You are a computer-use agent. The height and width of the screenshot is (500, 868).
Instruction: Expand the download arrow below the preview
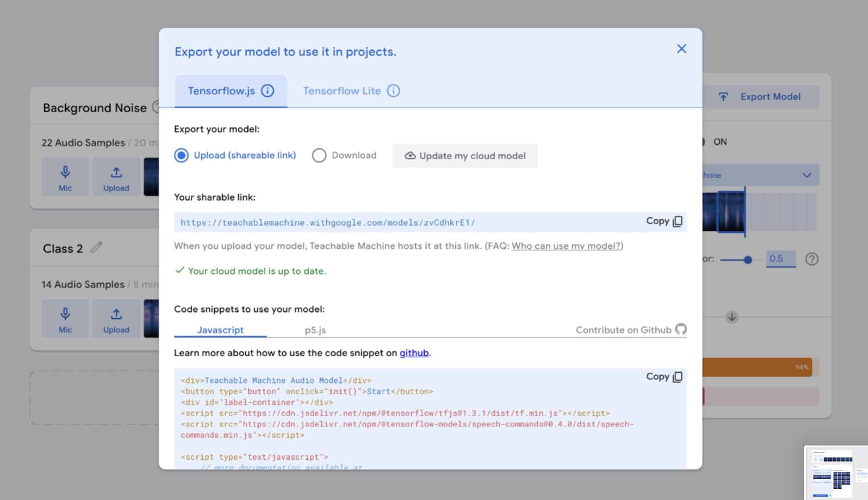(x=732, y=317)
